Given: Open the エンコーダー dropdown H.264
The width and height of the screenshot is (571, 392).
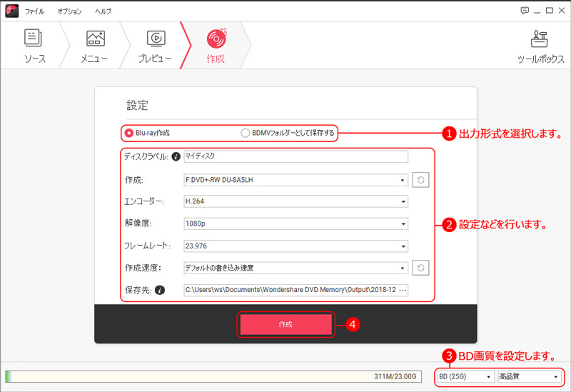Looking at the screenshot, I should (x=295, y=201).
